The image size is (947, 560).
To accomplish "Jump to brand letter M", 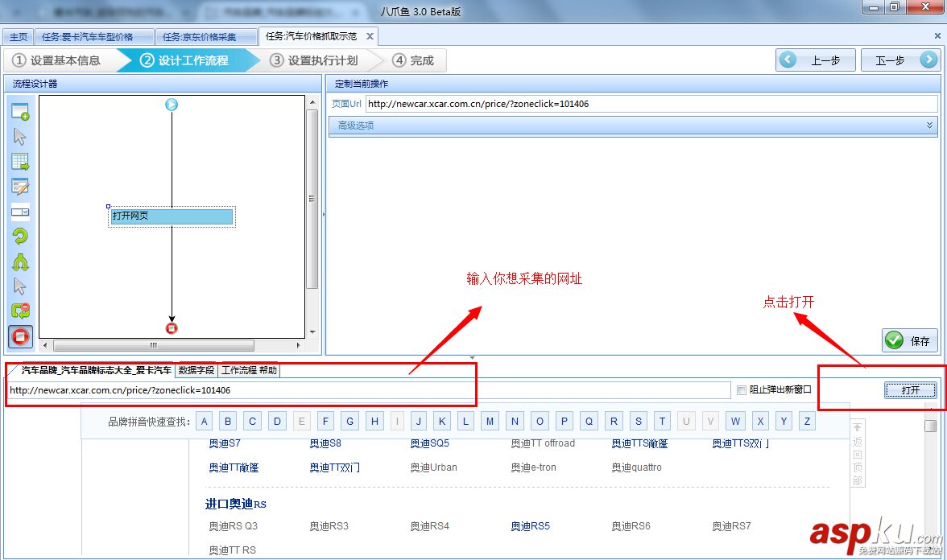I will tap(490, 422).
